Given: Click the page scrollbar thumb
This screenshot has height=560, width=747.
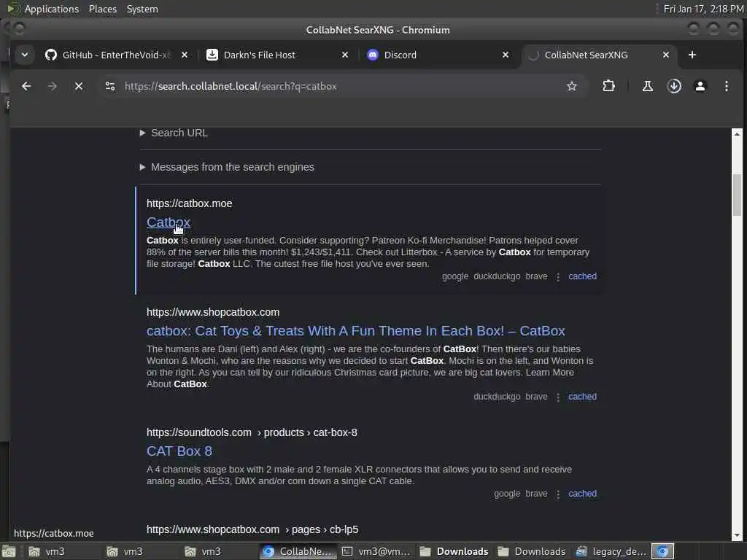Looking at the screenshot, I should [x=737, y=195].
